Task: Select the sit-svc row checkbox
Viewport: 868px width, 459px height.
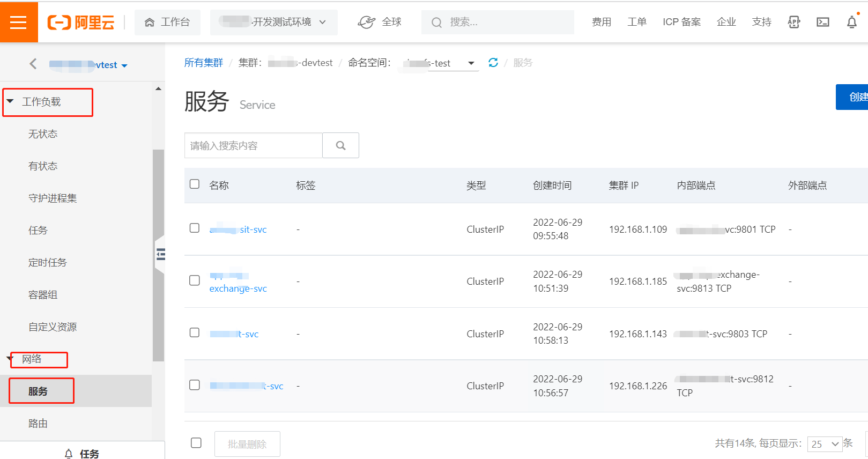Action: click(195, 228)
